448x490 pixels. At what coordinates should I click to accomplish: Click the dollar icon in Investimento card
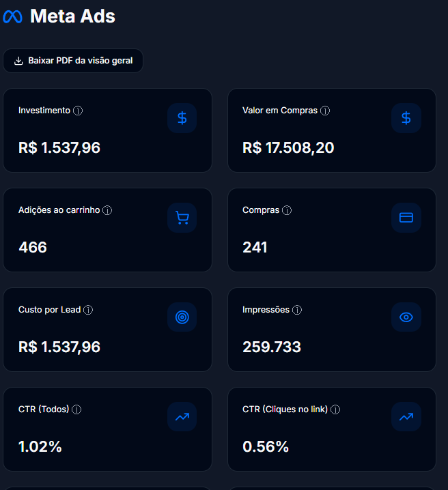(182, 118)
